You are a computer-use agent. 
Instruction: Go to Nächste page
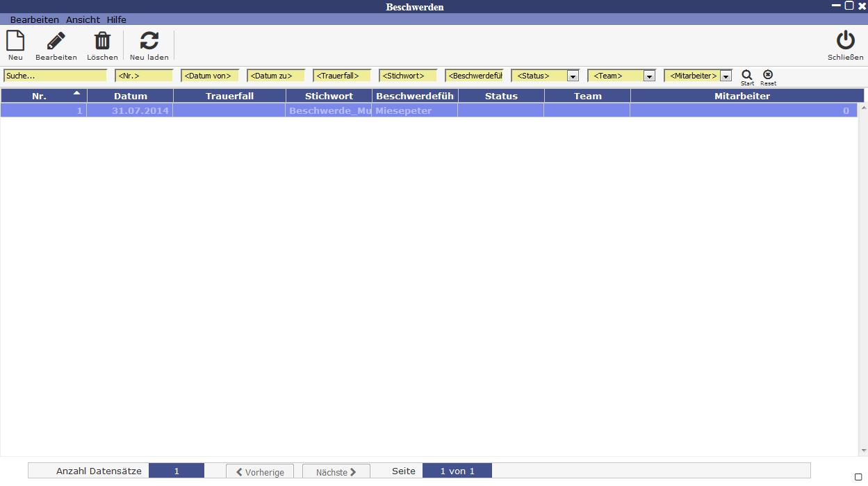coord(336,472)
